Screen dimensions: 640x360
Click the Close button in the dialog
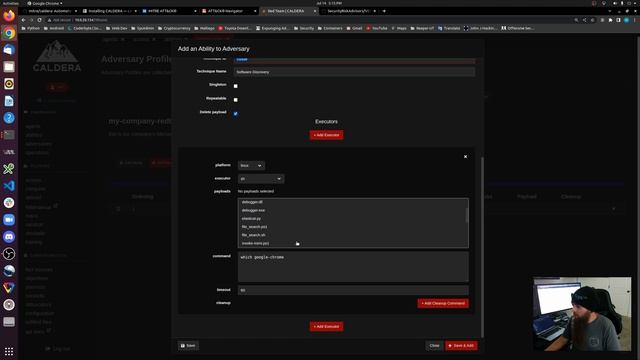tap(434, 346)
